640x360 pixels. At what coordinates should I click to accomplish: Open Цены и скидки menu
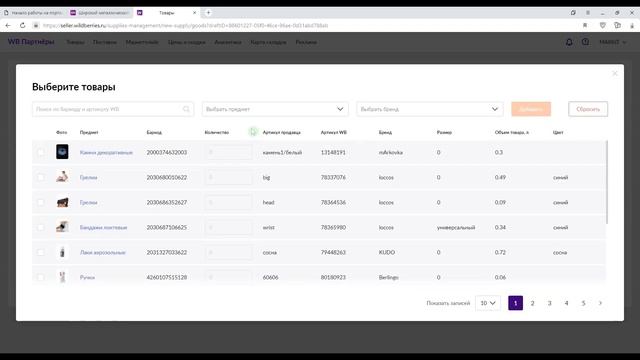187,42
